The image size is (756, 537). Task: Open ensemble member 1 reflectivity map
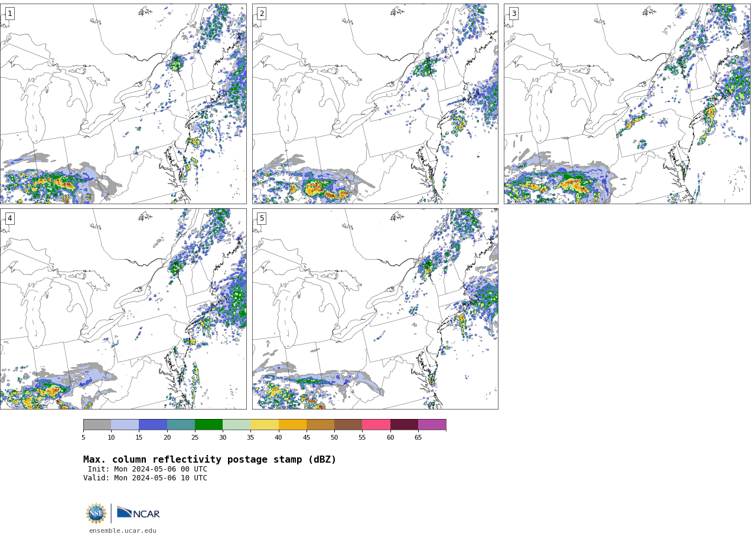click(123, 104)
